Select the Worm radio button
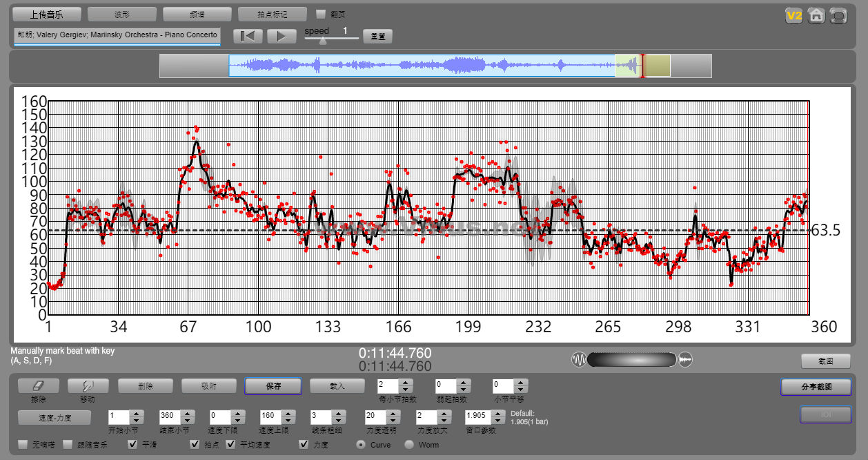868x460 pixels. (409, 445)
